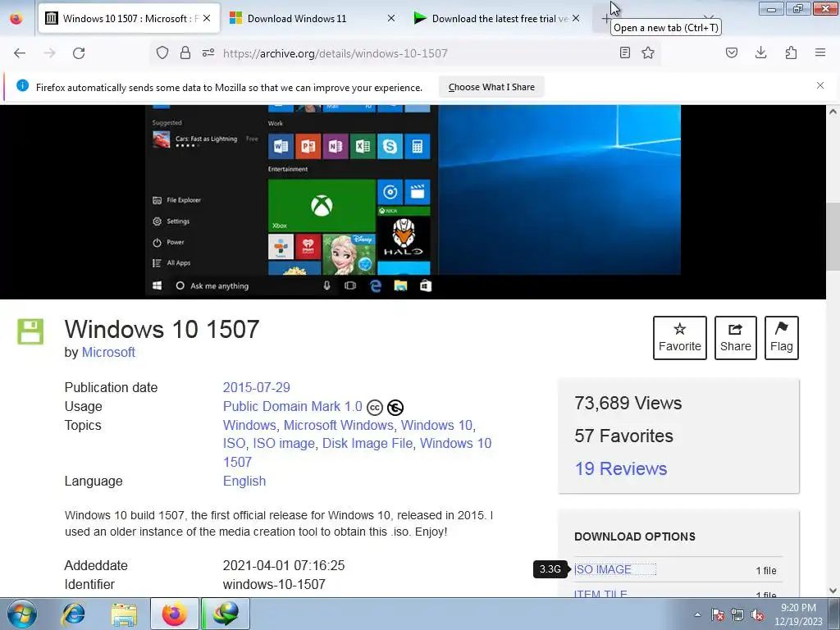840x630 pixels.
Task: Open the Microsoft author link
Action: (x=108, y=352)
